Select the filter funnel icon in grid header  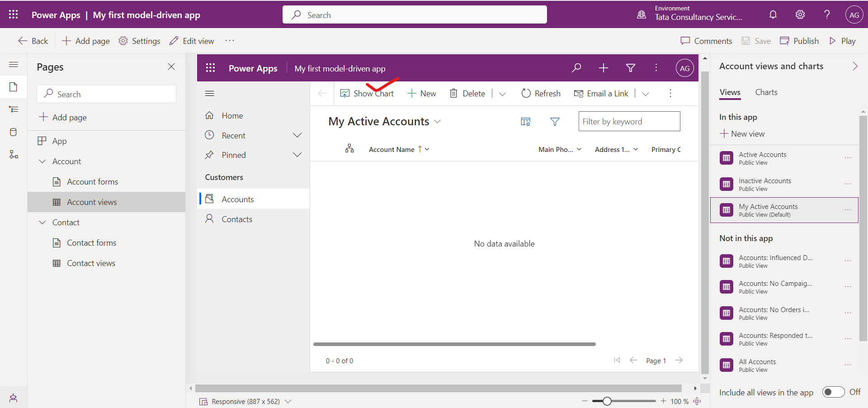(x=555, y=121)
